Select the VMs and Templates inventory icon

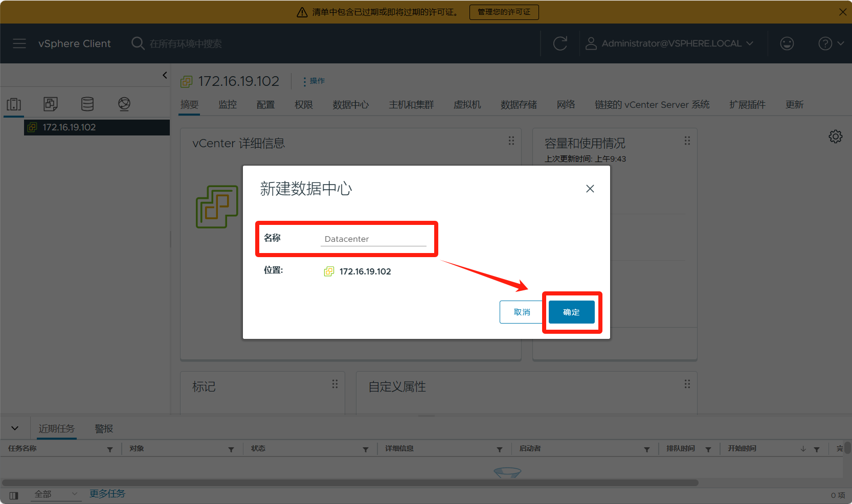[51, 104]
